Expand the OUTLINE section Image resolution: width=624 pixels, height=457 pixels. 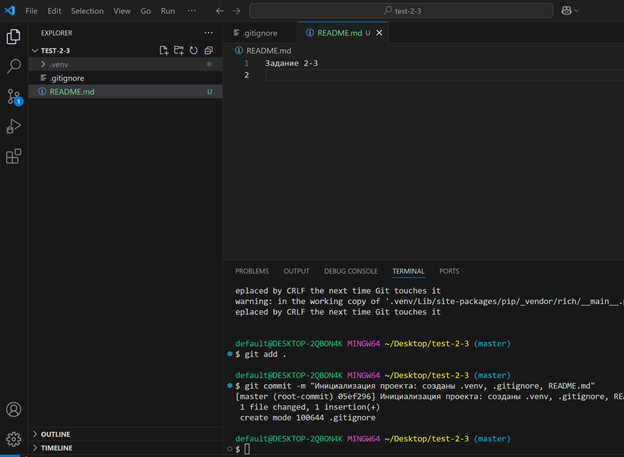coord(55,434)
